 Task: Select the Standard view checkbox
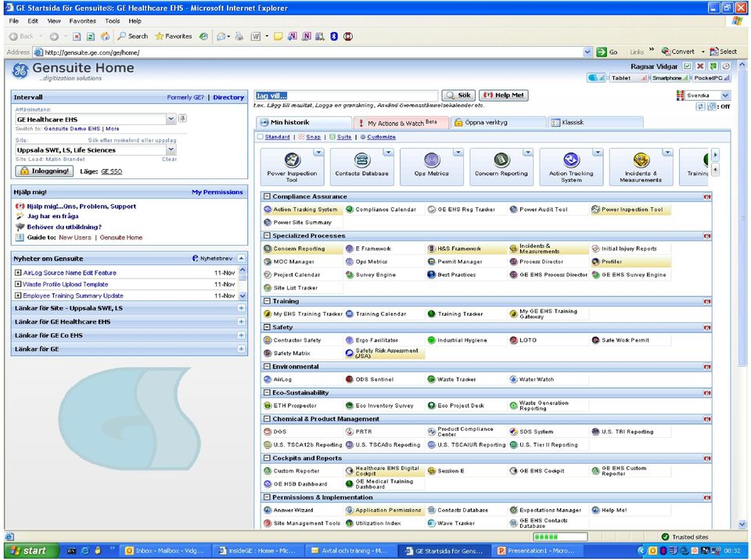pos(260,137)
